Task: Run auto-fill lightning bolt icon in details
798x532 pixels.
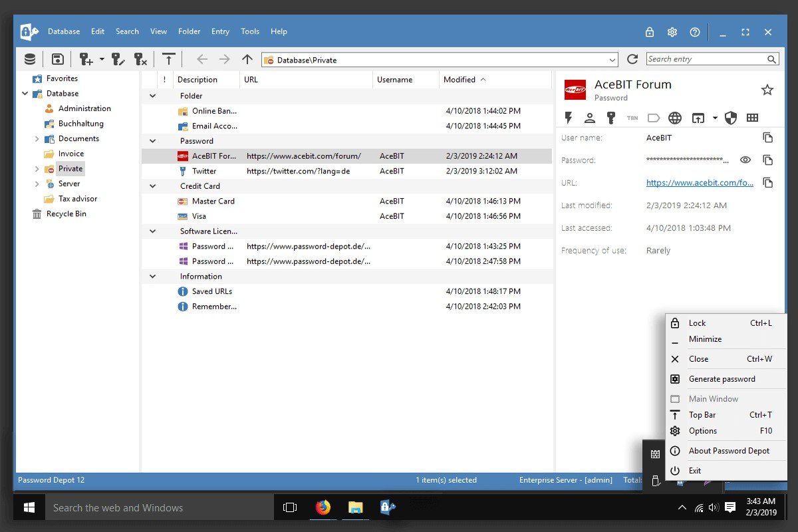Action: 569,118
